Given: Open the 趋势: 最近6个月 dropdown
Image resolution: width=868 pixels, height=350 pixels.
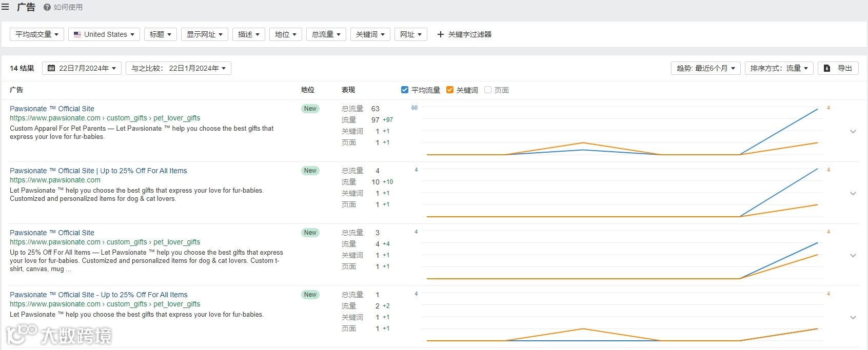Looking at the screenshot, I should coord(706,68).
